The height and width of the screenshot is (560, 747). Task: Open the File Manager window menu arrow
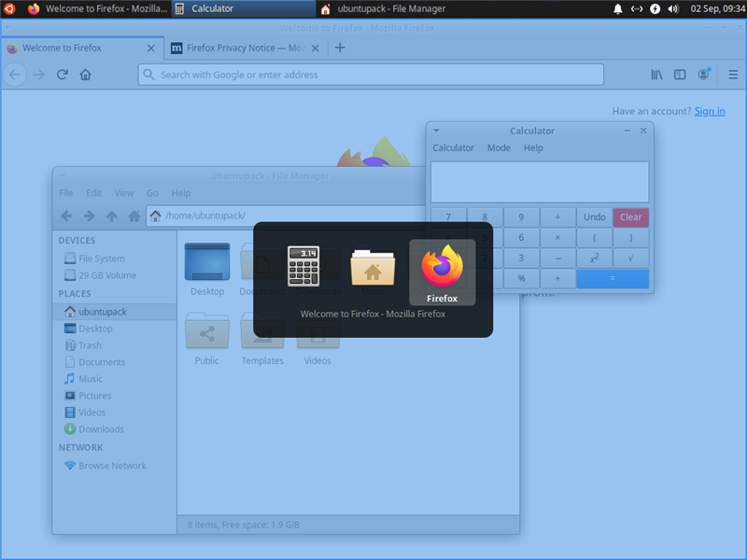[x=63, y=176]
